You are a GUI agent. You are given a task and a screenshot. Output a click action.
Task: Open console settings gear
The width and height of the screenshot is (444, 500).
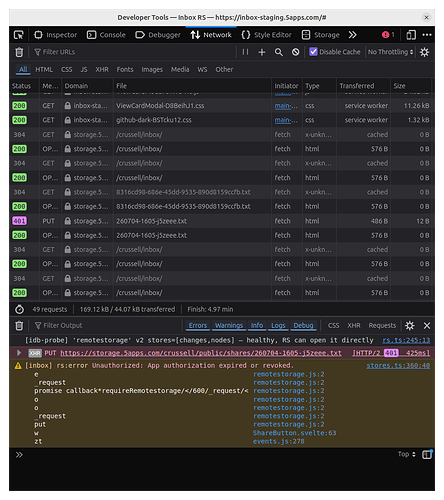pyautogui.click(x=410, y=325)
